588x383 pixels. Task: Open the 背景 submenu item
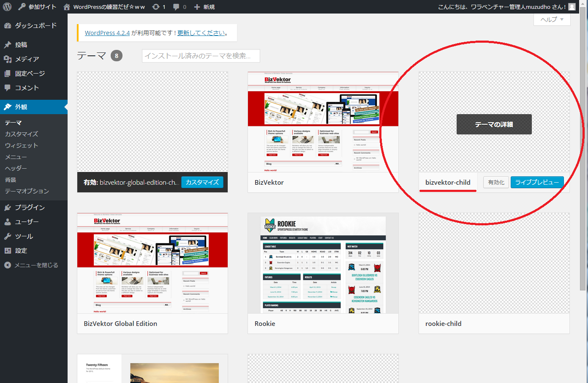(x=11, y=180)
